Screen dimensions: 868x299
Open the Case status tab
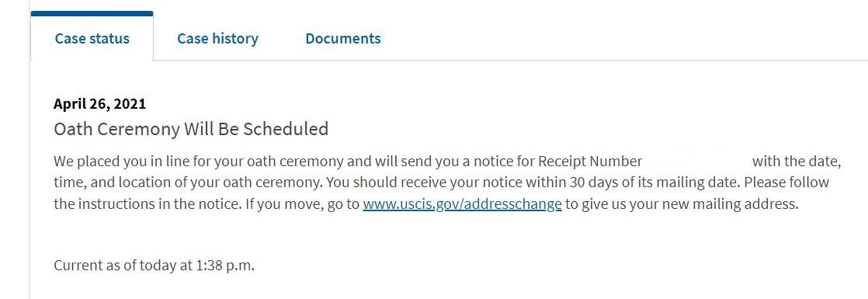point(92,38)
